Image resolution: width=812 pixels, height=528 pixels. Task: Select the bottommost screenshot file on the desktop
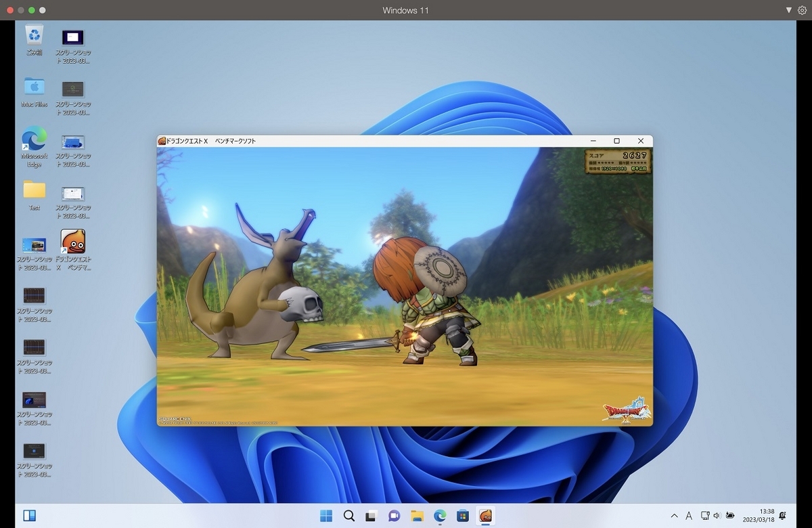coord(34,460)
